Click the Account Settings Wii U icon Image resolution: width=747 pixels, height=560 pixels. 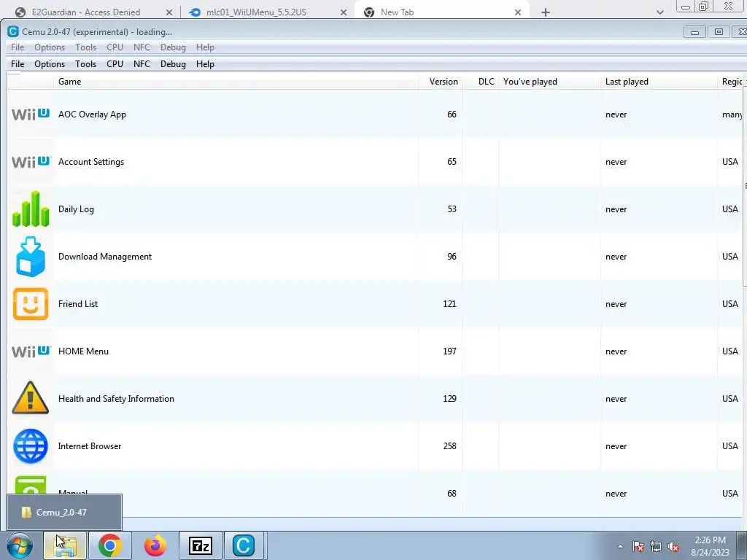click(x=31, y=162)
